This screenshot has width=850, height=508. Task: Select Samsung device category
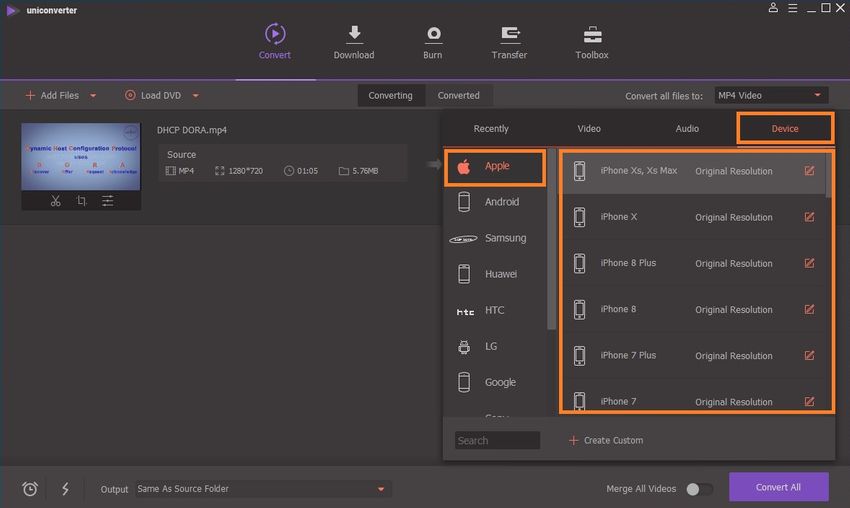[x=495, y=238]
